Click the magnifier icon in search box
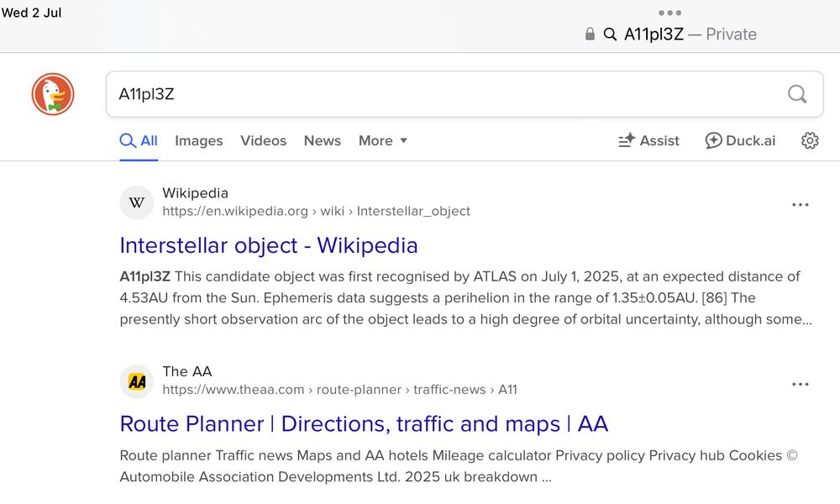840x504 pixels. point(797,94)
